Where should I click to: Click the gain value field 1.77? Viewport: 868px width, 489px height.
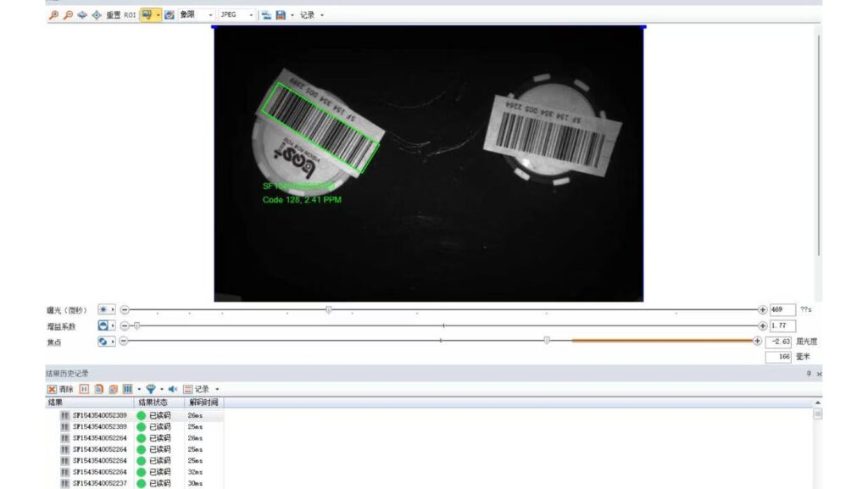pyautogui.click(x=782, y=325)
